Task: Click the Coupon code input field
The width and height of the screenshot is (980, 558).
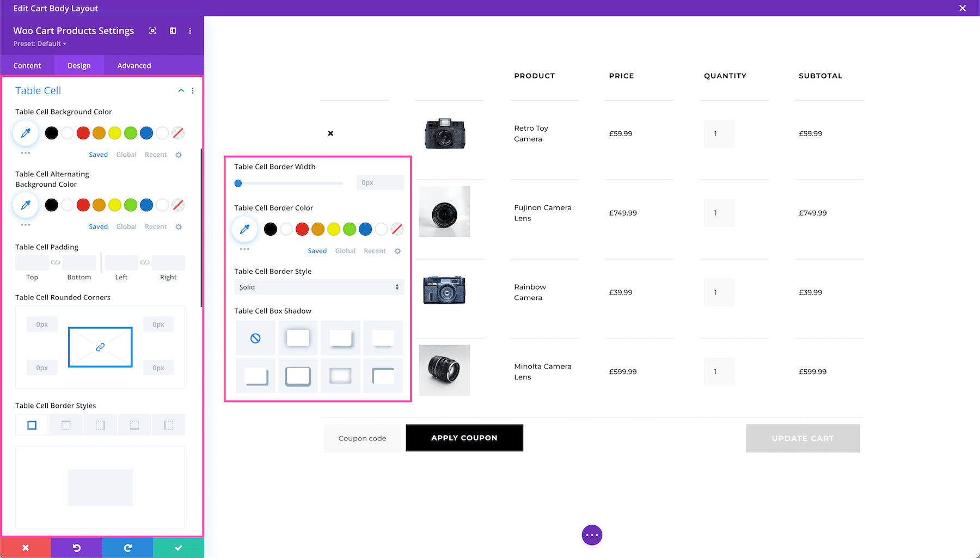Action: [x=362, y=438]
